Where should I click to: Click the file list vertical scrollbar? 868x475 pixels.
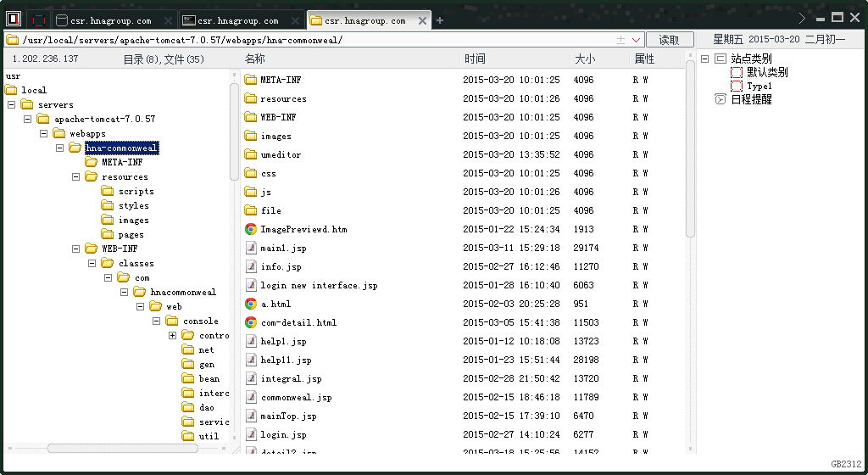click(690, 148)
